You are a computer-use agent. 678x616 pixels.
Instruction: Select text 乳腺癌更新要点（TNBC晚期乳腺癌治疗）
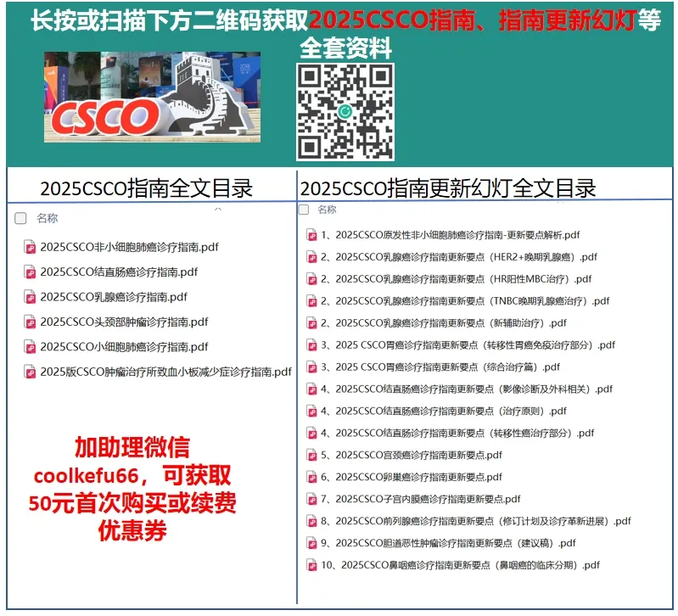[465, 301]
